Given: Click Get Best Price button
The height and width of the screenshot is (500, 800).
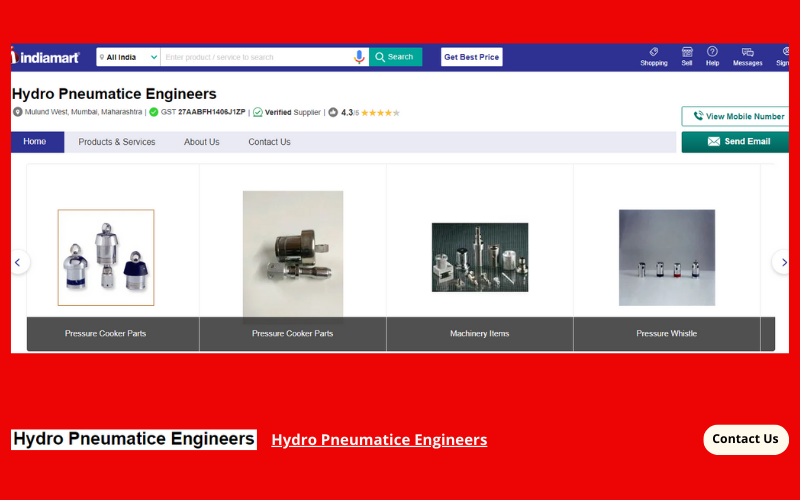Looking at the screenshot, I should (x=471, y=57).
